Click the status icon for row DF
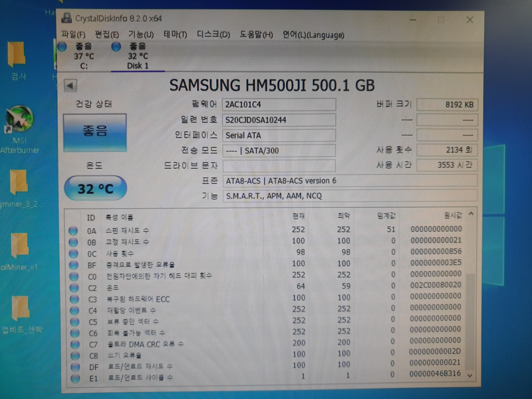The image size is (532, 399). pos(75,367)
